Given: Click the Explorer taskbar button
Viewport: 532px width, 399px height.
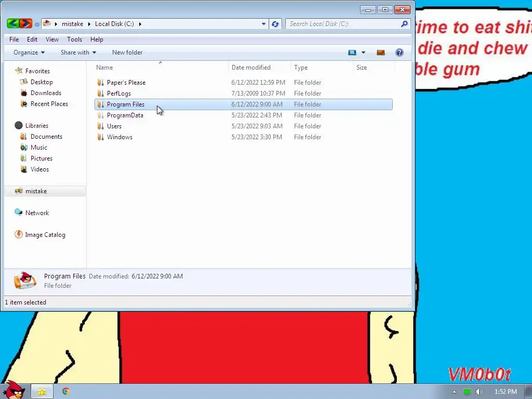Looking at the screenshot, I should coord(42,392).
